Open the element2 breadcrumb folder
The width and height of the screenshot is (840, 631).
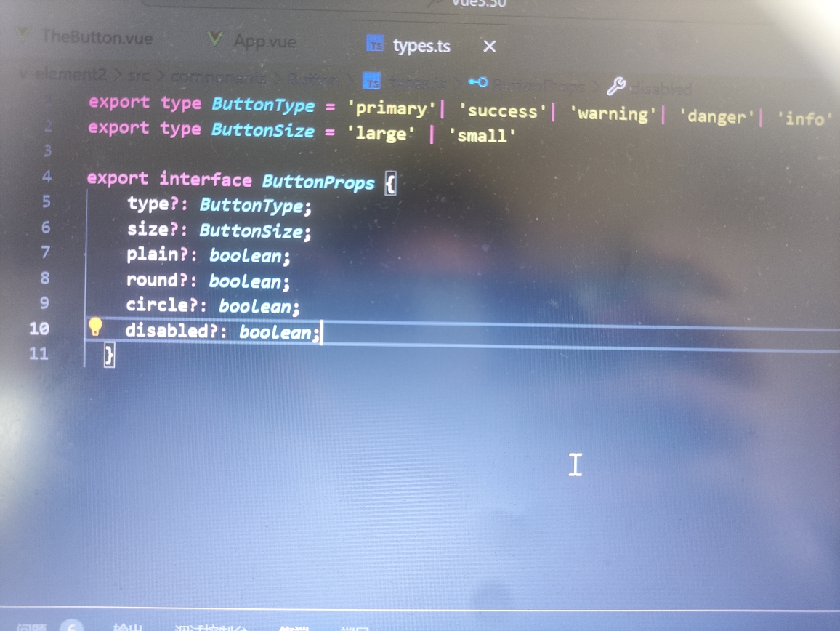tap(70, 75)
